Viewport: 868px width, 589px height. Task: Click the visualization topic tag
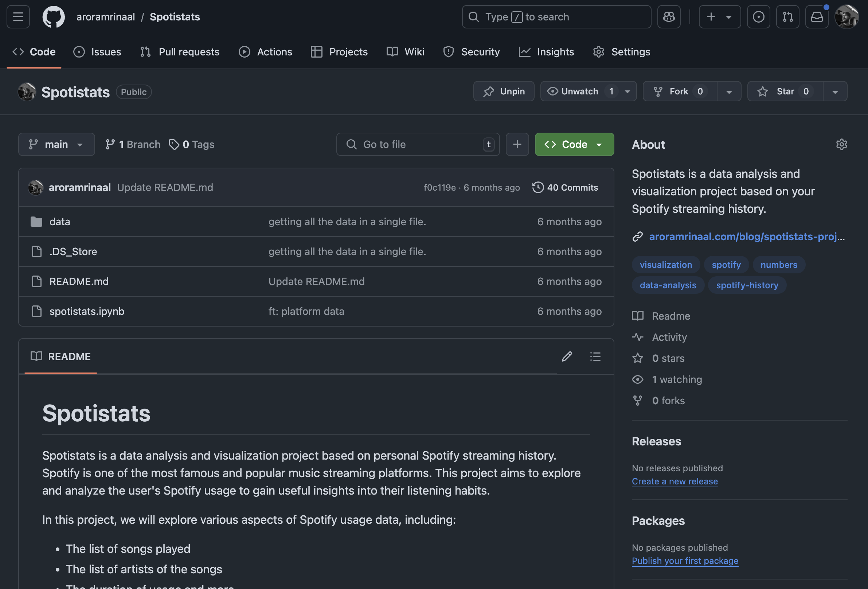pos(665,265)
